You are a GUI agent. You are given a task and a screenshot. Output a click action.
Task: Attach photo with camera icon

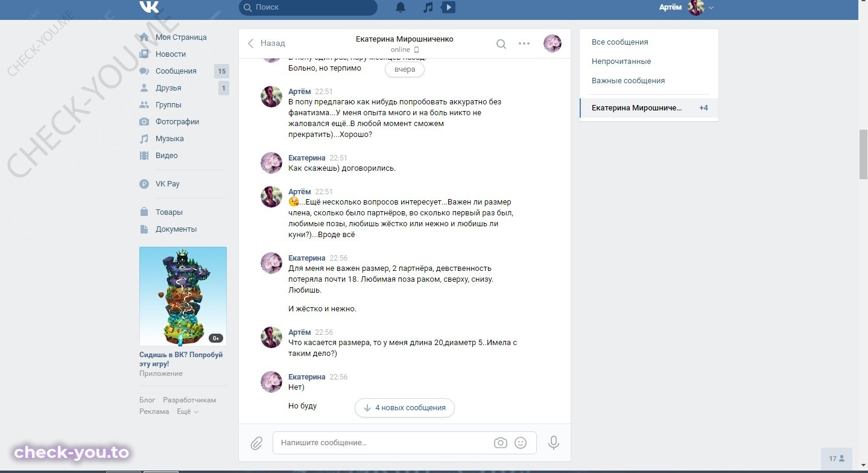click(501, 443)
